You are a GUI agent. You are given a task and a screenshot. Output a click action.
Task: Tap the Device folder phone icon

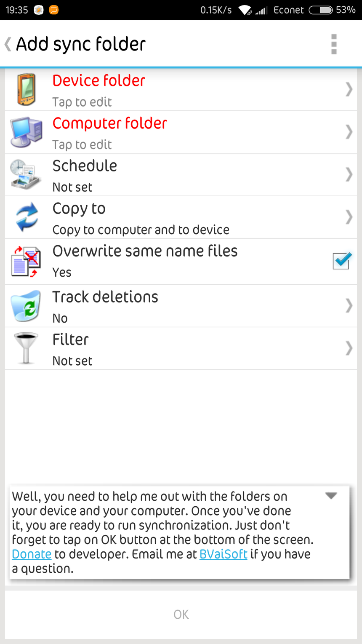point(26,89)
